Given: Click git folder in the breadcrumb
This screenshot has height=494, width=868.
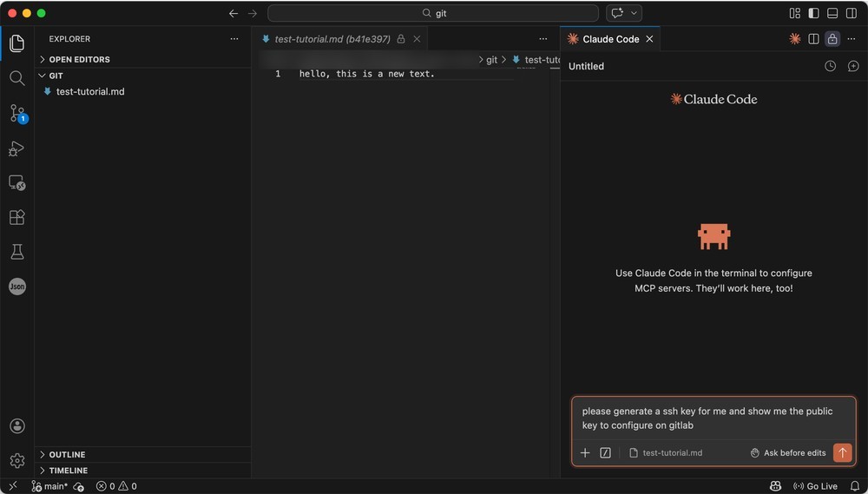Looking at the screenshot, I should click(x=491, y=60).
